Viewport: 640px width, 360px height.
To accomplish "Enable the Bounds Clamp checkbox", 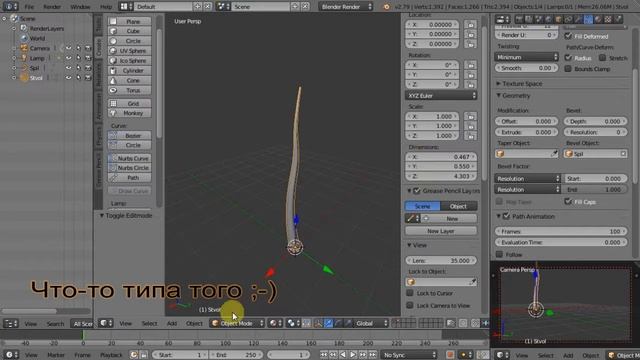I will [x=568, y=69].
